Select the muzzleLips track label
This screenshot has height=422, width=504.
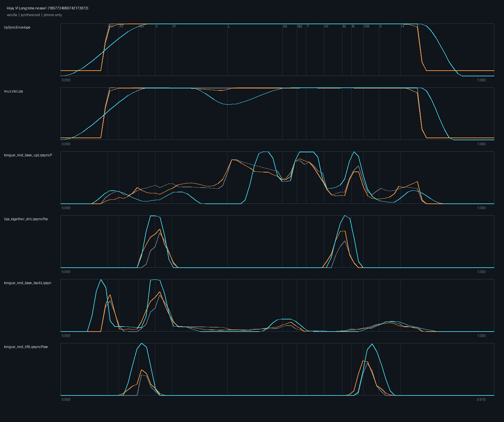13,91
